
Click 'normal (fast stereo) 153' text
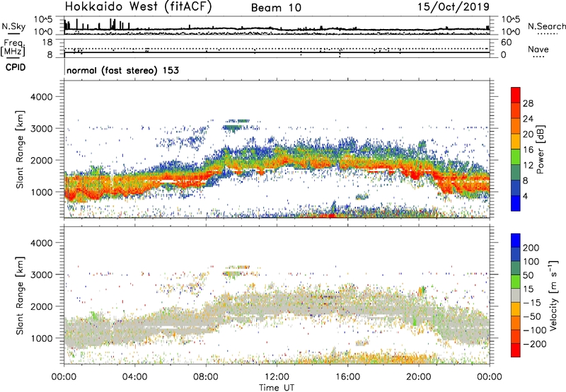[122, 70]
